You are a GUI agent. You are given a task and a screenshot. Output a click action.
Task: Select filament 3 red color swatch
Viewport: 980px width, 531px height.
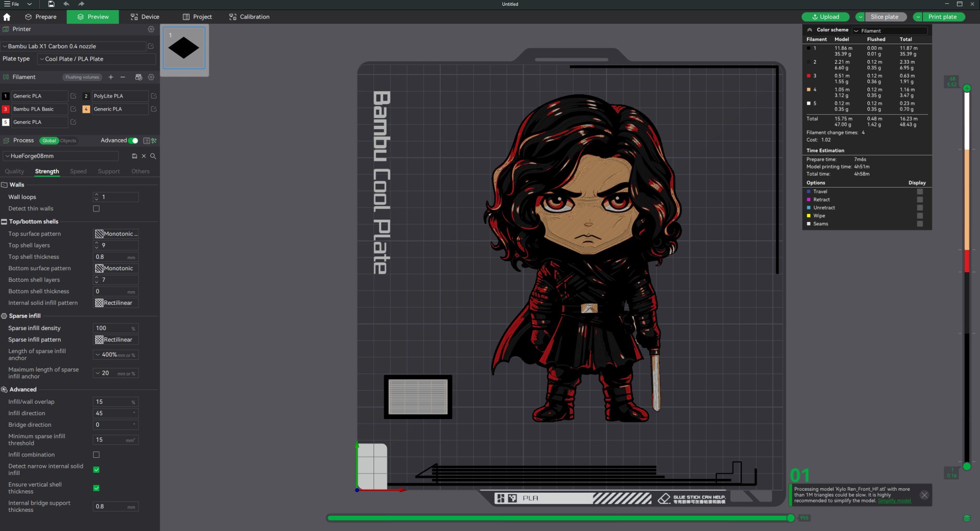[x=5, y=109]
